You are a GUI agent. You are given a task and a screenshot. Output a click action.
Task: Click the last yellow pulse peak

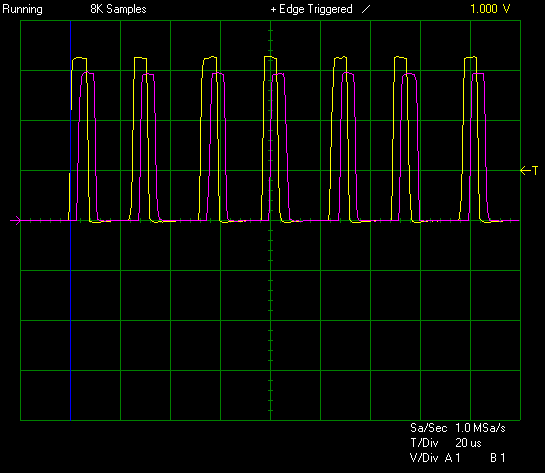(470, 58)
